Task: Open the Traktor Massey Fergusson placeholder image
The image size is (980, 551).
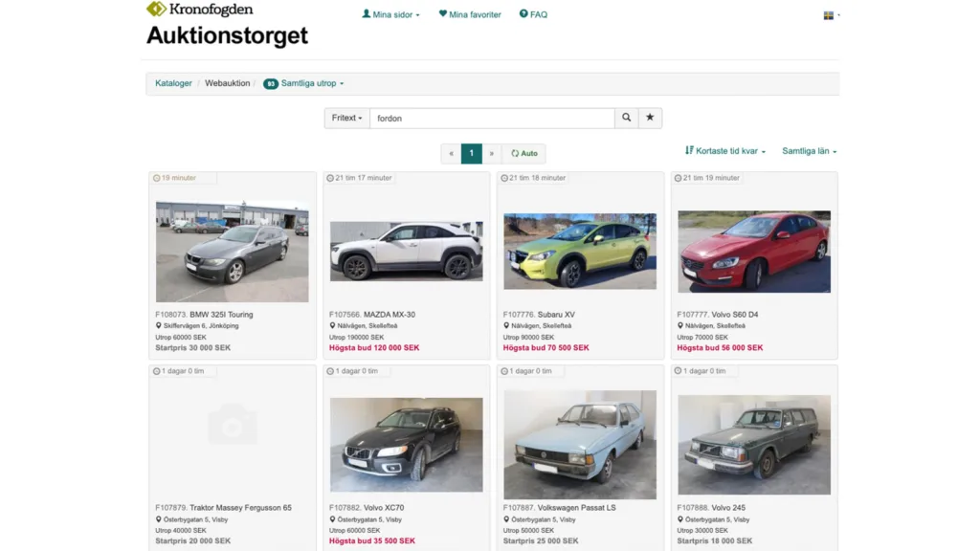Action: (x=232, y=425)
